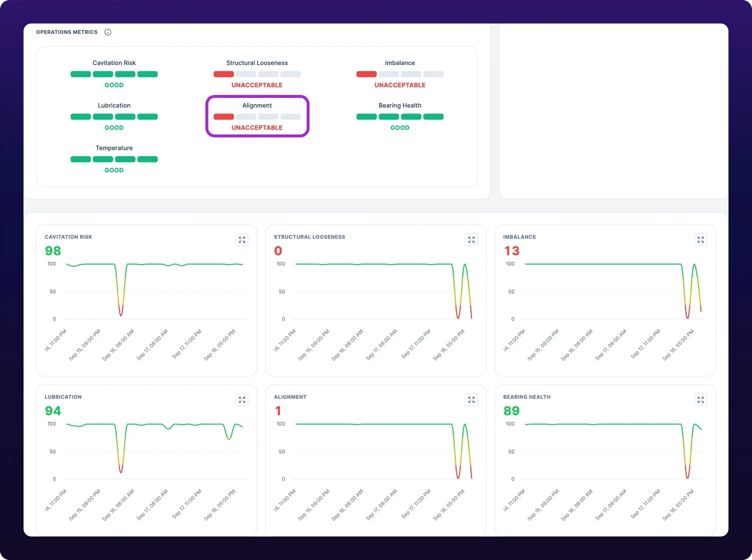Viewport: 752px width, 560px height.
Task: Click the "ALIGNMENT" chart title
Action: coord(290,397)
